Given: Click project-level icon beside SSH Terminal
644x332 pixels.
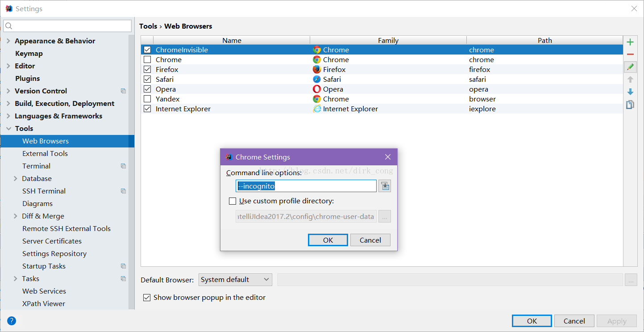Looking at the screenshot, I should (124, 191).
